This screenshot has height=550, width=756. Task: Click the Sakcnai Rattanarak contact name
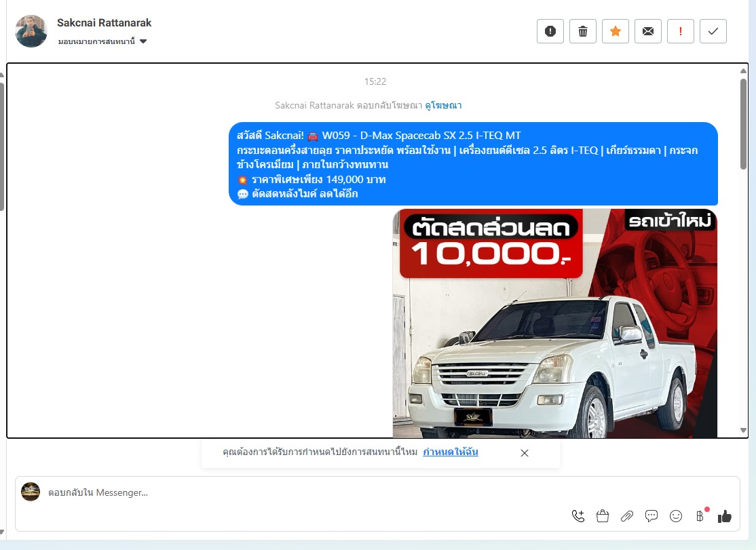tap(104, 22)
